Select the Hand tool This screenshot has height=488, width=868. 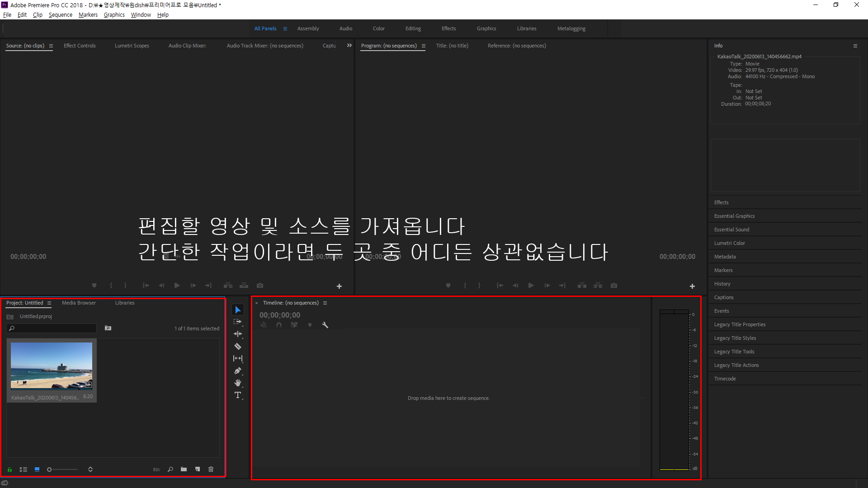(x=238, y=383)
